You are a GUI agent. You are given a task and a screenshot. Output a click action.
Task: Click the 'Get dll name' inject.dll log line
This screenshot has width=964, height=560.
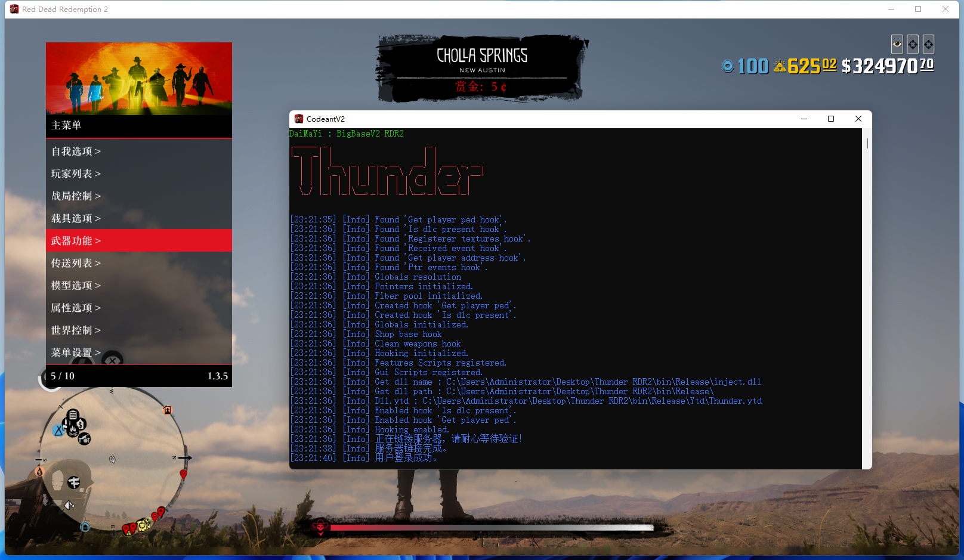point(526,382)
